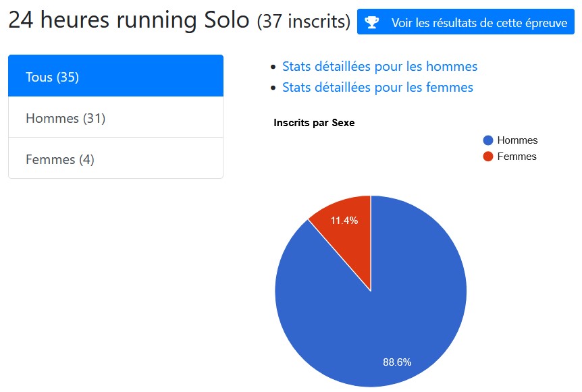Screen dimensions: 582x392
Task: Show the "Femmes (4)" list
Action: click(115, 159)
